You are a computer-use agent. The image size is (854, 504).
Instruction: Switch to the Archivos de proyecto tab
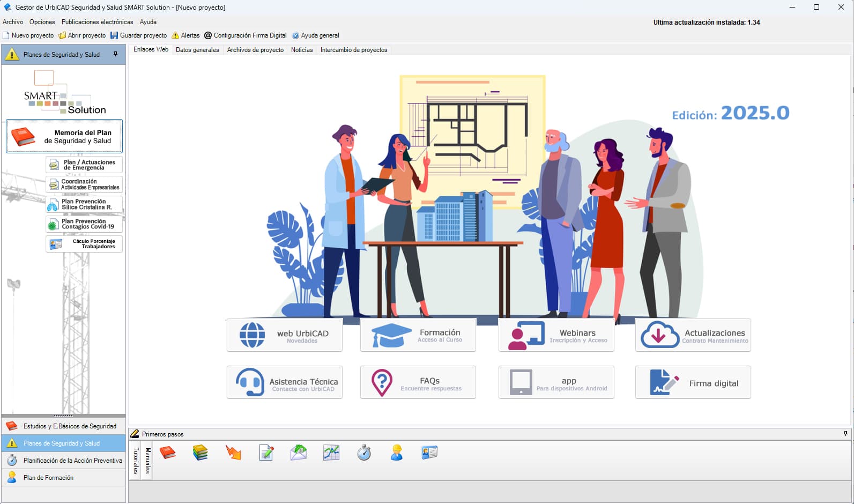coord(255,50)
